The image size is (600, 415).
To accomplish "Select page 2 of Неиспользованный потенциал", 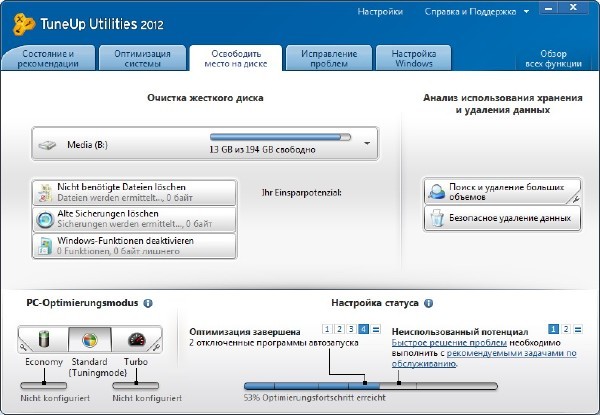I will (x=566, y=329).
